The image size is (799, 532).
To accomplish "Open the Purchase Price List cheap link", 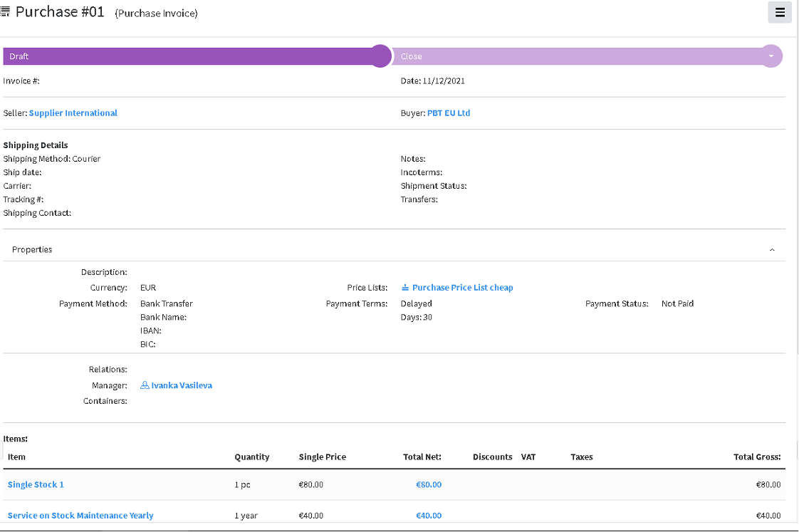I will pos(463,288).
